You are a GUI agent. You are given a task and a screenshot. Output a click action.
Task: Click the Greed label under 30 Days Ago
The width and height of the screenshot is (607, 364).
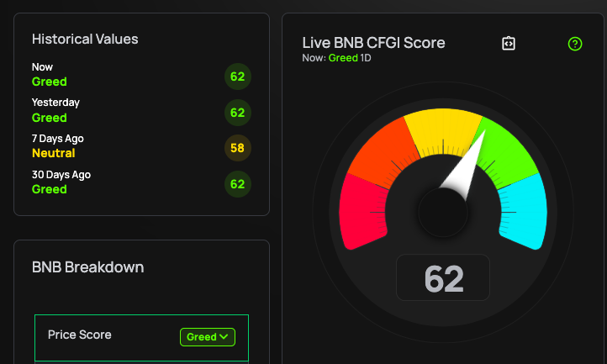pyautogui.click(x=50, y=190)
